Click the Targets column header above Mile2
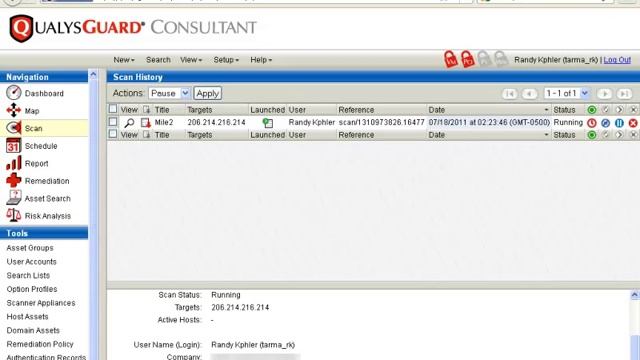This screenshot has width=640, height=360. coord(200,110)
